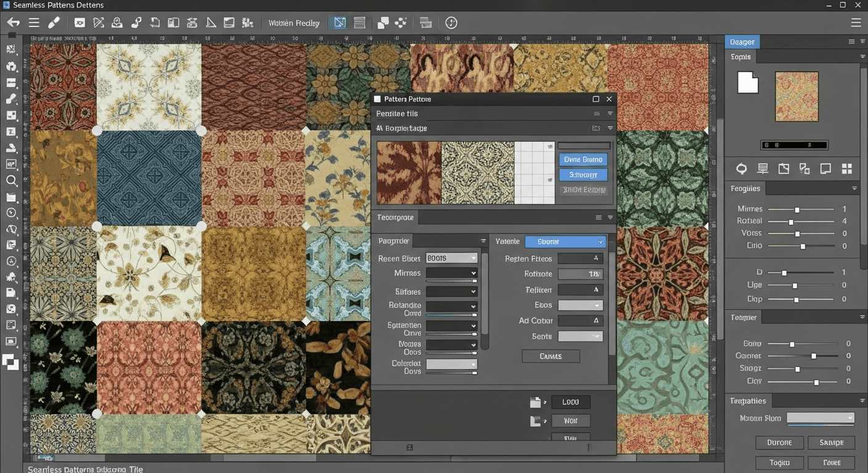Expand the Mirrors dropdown in the Pattern dialog
This screenshot has width=868, height=473.
[x=451, y=273]
